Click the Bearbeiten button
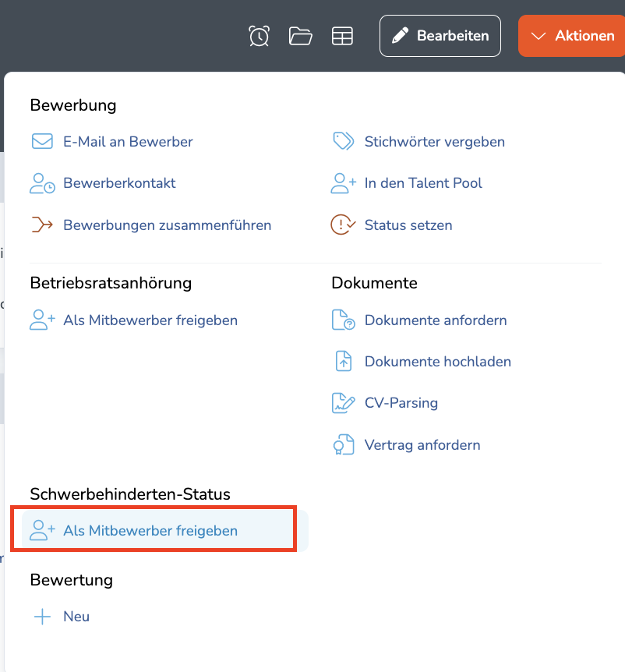Image resolution: width=625 pixels, height=672 pixels. 440,36
